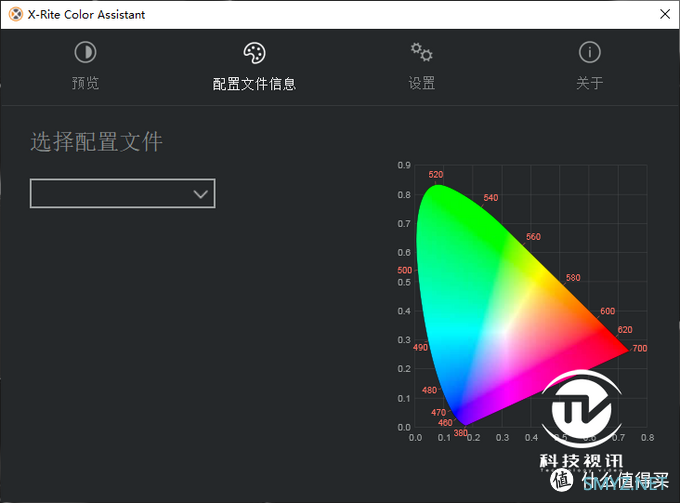Click the 520 wavelength label on chart
The image size is (680, 503).
click(x=436, y=174)
